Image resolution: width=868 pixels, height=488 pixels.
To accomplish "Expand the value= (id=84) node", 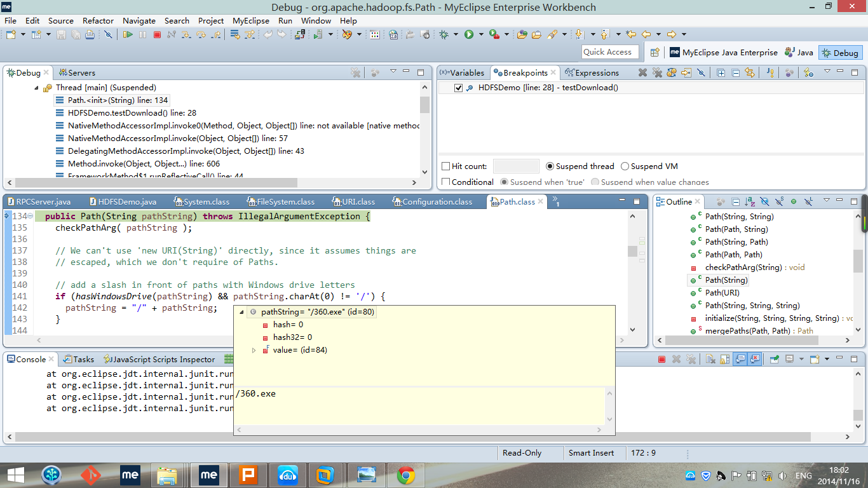I will (x=254, y=350).
